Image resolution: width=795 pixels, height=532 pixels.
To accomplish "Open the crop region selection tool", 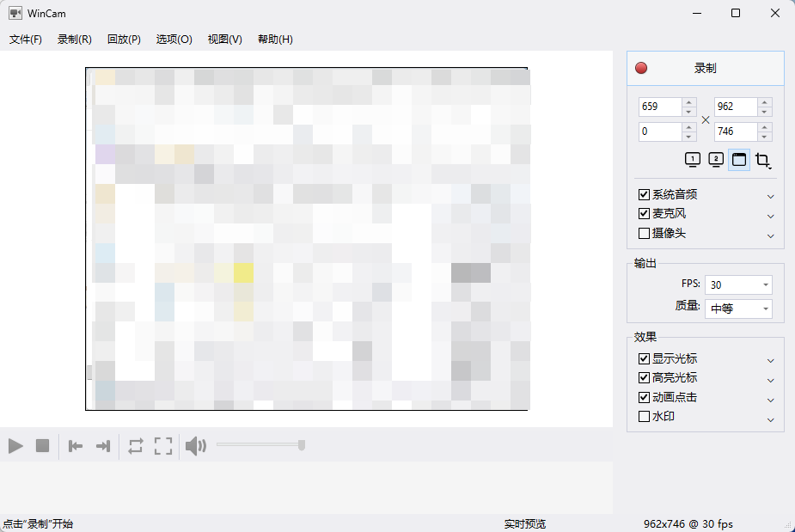I will [x=762, y=160].
